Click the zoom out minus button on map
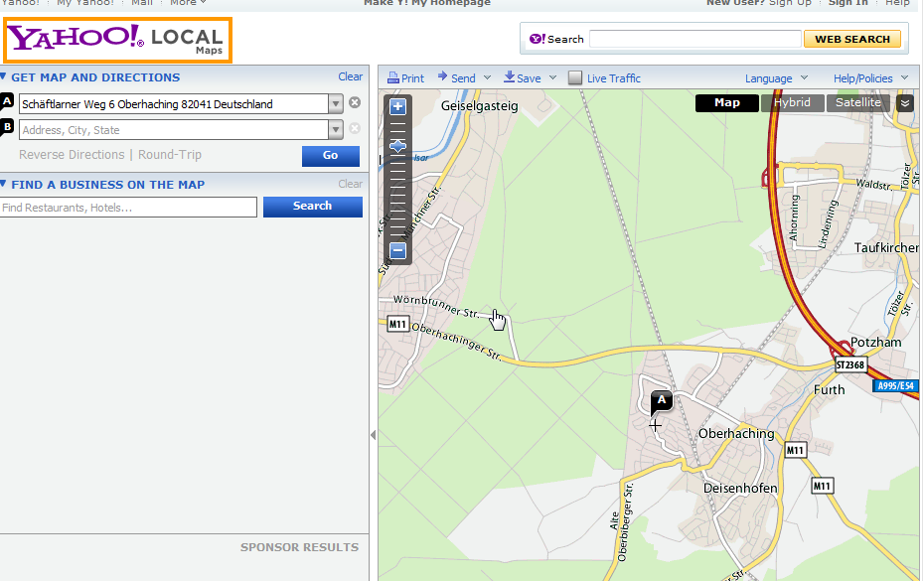 [x=397, y=251]
